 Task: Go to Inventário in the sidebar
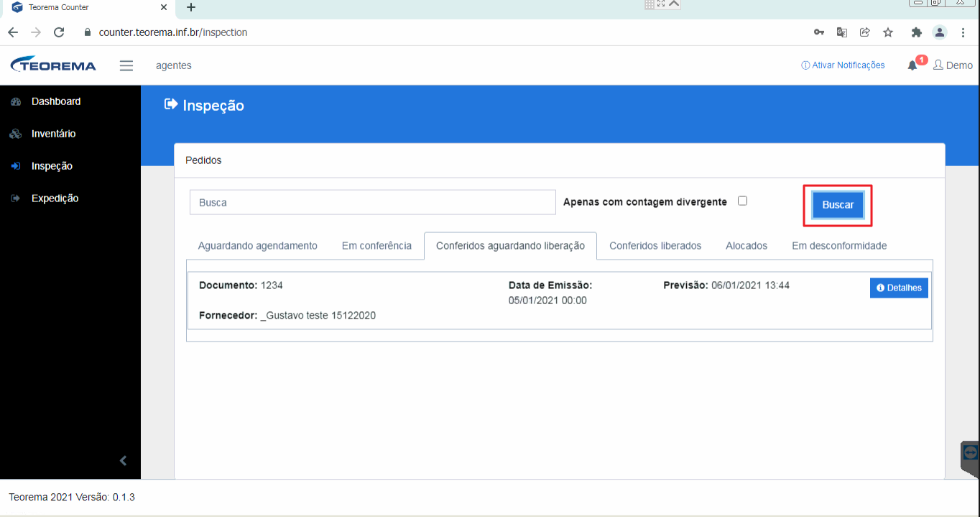pos(53,134)
